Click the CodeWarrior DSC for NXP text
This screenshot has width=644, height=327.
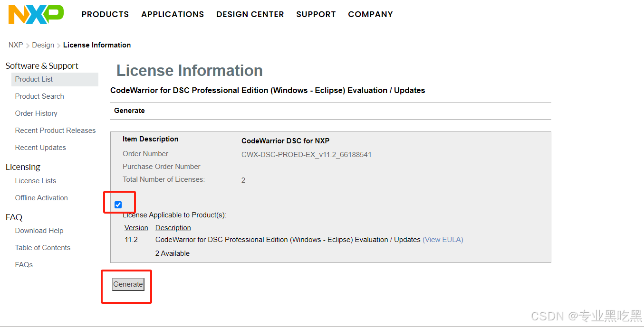pos(286,141)
